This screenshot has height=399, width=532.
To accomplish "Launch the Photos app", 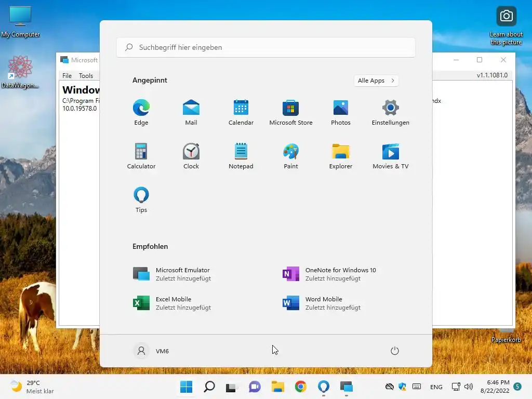I will [x=341, y=113].
